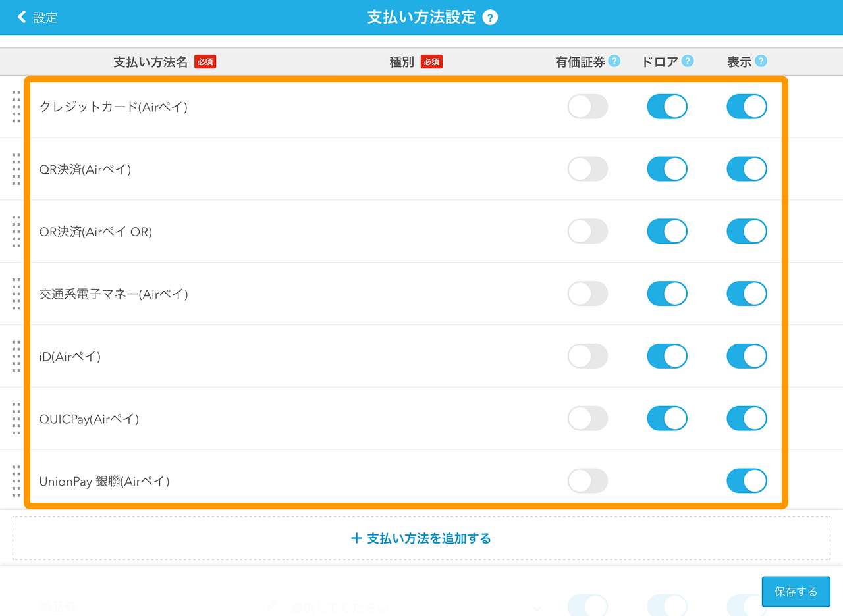Click 支払い方法を追加する to add payment method
The width and height of the screenshot is (843, 616).
pyautogui.click(x=421, y=538)
